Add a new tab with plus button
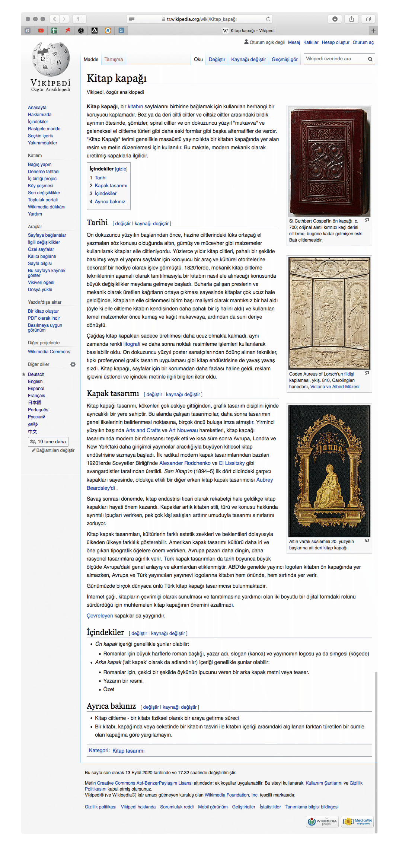The image size is (399, 868). click(x=373, y=31)
